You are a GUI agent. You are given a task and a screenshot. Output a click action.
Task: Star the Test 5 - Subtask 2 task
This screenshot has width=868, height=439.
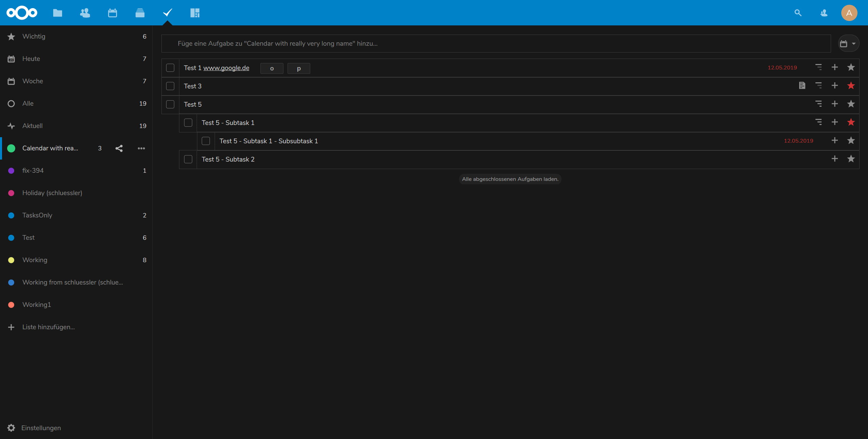851,159
